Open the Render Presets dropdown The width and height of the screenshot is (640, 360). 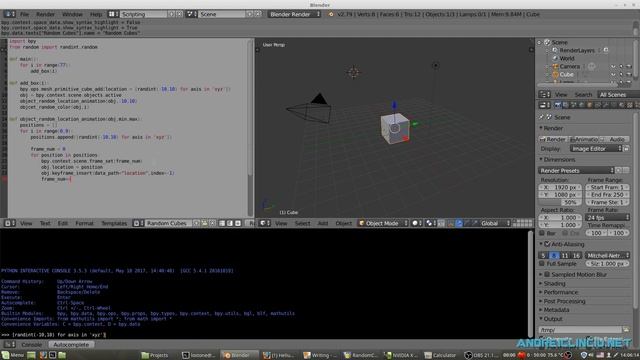click(x=576, y=171)
